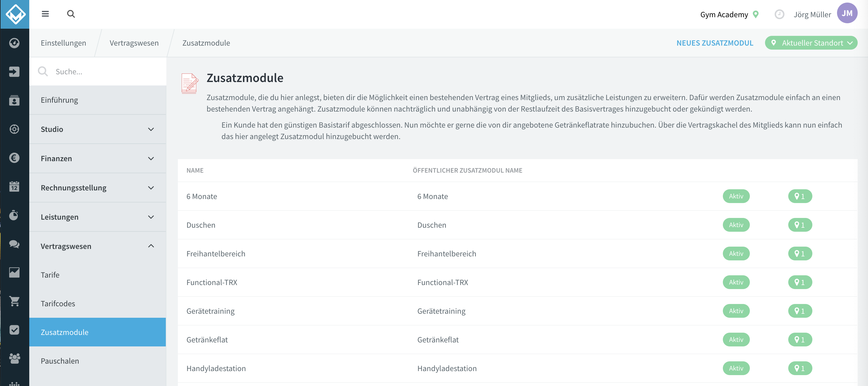The width and height of the screenshot is (868, 386).
Task: Click the clock icon beside Jörg Müller
Action: (x=779, y=14)
